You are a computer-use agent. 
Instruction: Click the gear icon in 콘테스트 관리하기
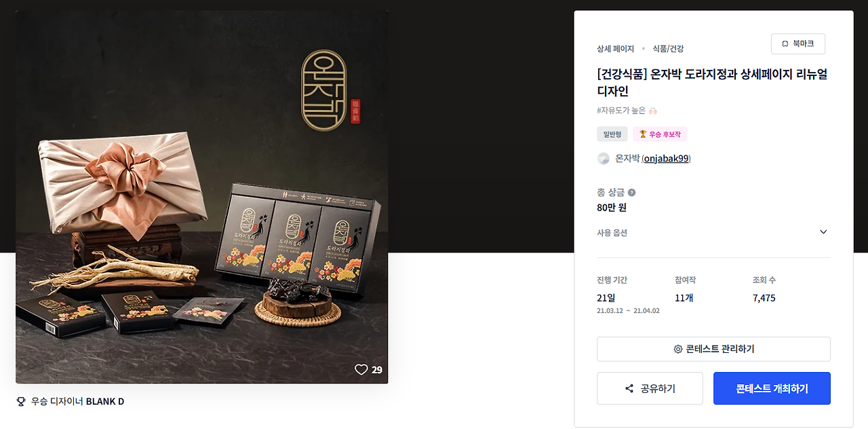pos(677,349)
